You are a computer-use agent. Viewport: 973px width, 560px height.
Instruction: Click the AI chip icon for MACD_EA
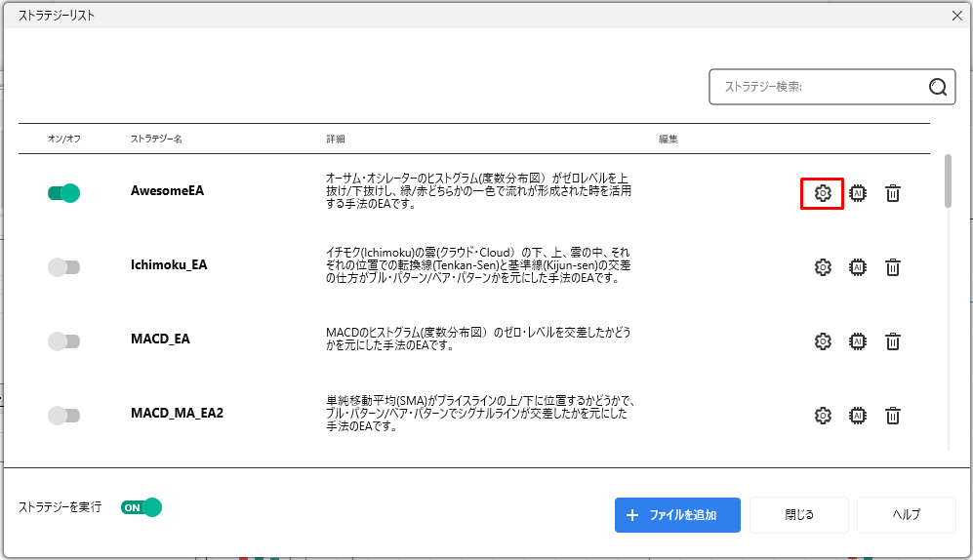(858, 341)
